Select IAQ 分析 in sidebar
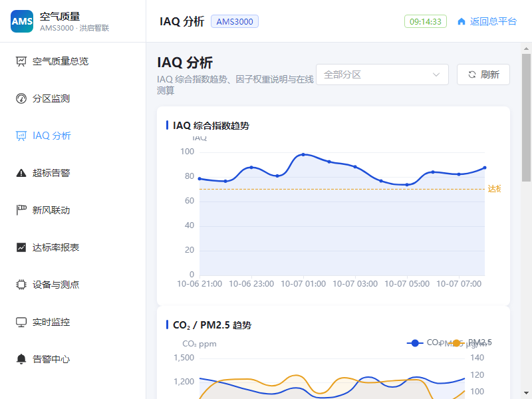The height and width of the screenshot is (399, 532). click(x=73, y=136)
